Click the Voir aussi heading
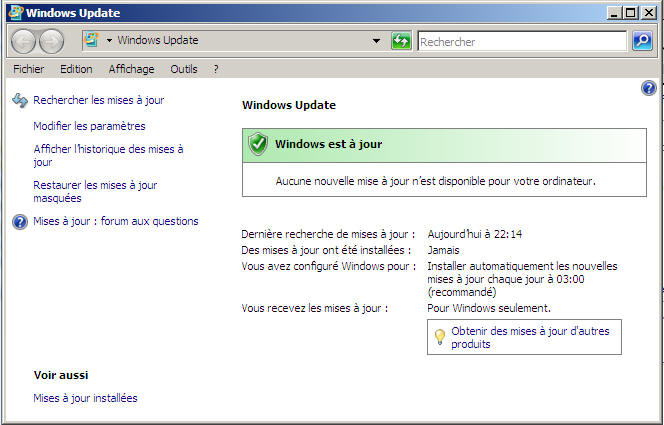The height and width of the screenshot is (425, 664). pyautogui.click(x=61, y=375)
